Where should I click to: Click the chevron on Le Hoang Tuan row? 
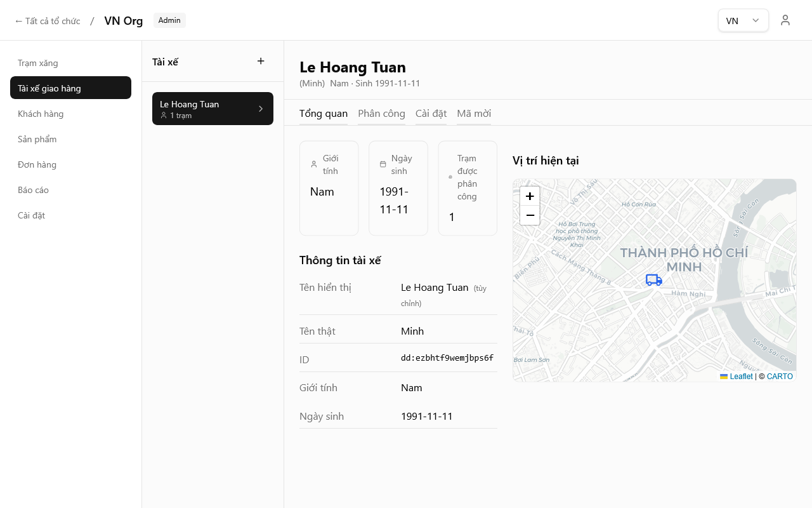click(261, 109)
